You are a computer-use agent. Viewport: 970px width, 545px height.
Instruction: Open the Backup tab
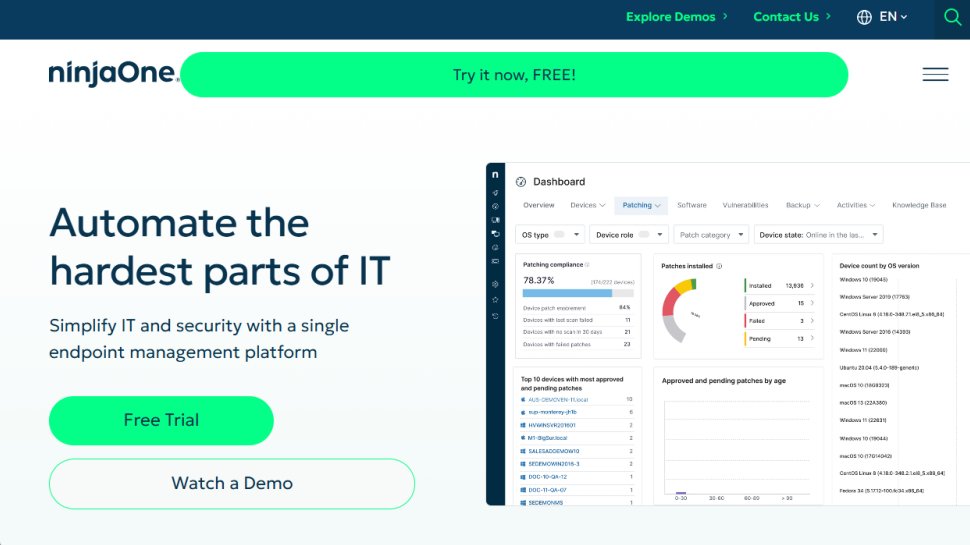(x=802, y=205)
